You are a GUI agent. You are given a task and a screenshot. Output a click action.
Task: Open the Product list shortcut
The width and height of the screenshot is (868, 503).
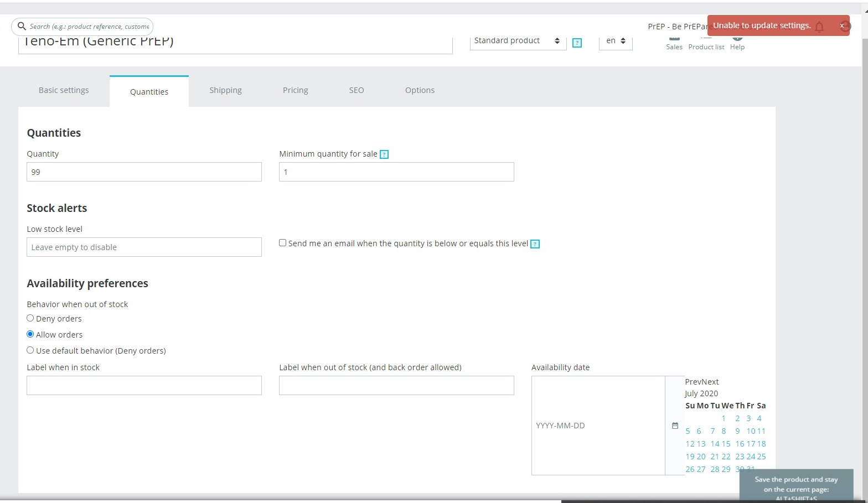(x=706, y=43)
